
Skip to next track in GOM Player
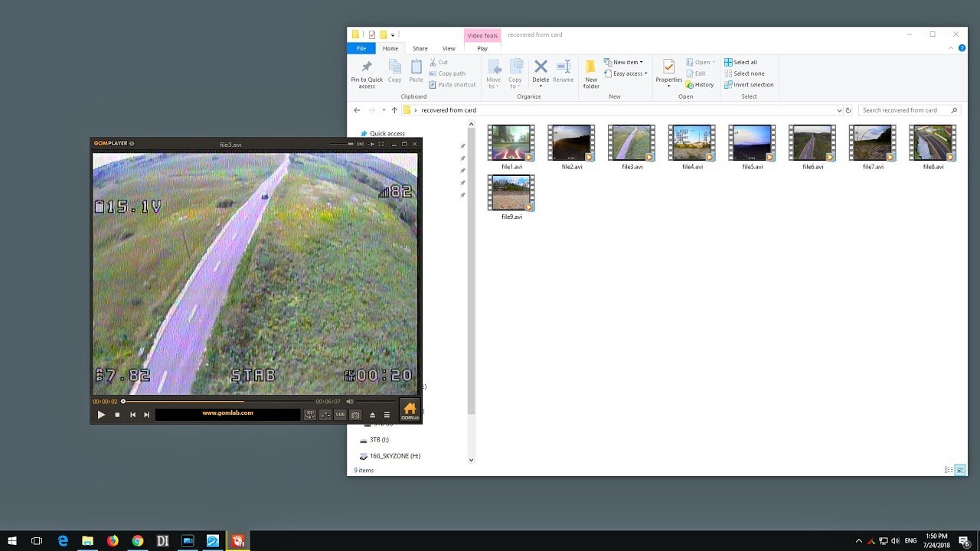pyautogui.click(x=147, y=415)
